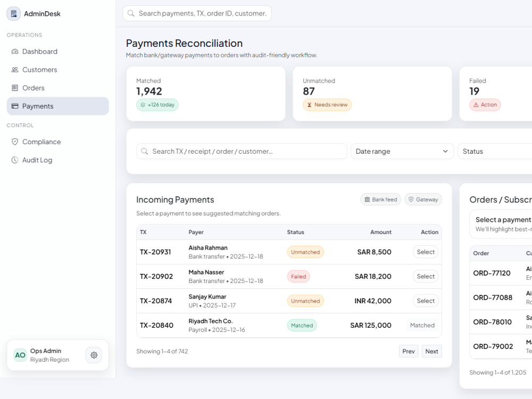Click the bank building icon on Bank feed
The width and height of the screenshot is (532, 399).
coord(367,199)
